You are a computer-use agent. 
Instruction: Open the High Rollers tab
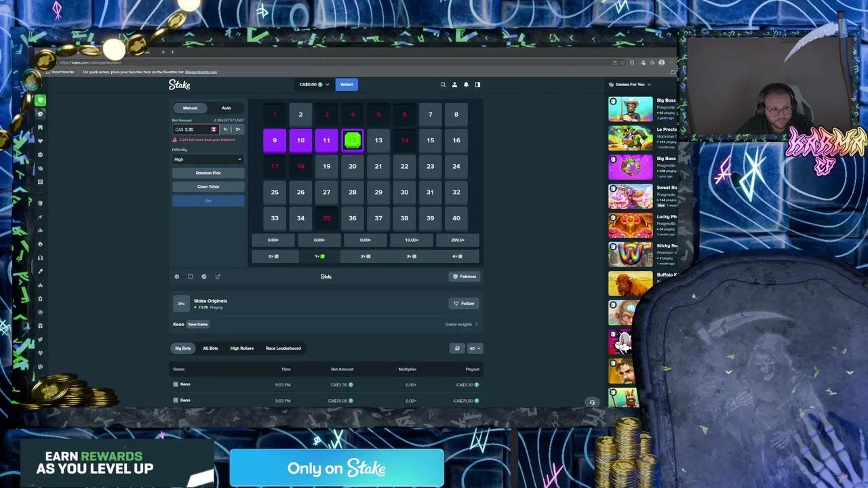[242, 348]
